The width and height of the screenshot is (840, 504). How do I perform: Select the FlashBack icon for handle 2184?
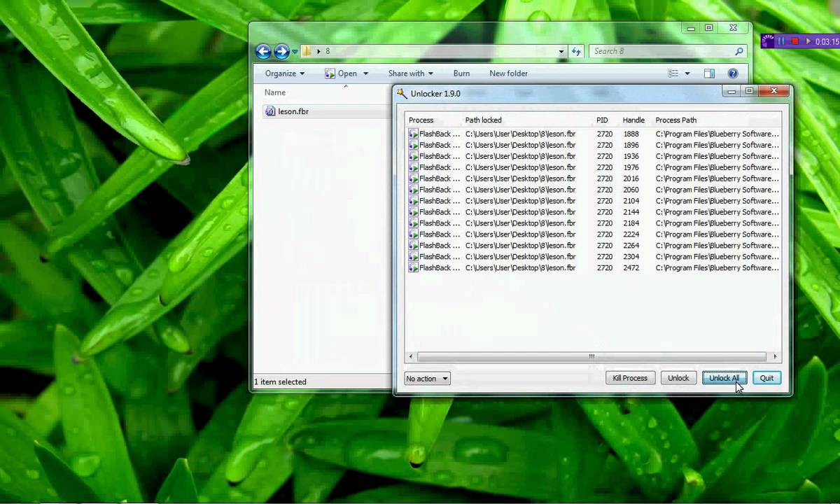pos(413,223)
